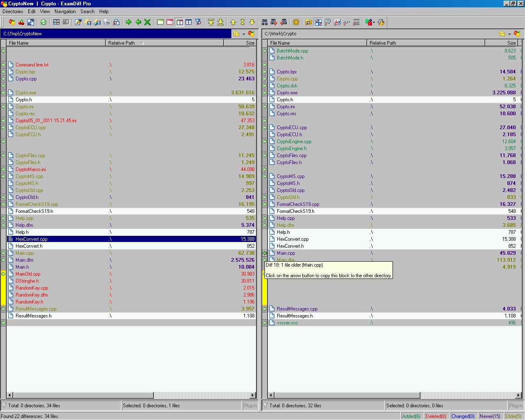This screenshot has width=525, height=420.
Task: Open the plug-ins toolbar dropdown arrow
Action: pyautogui.click(x=374, y=23)
